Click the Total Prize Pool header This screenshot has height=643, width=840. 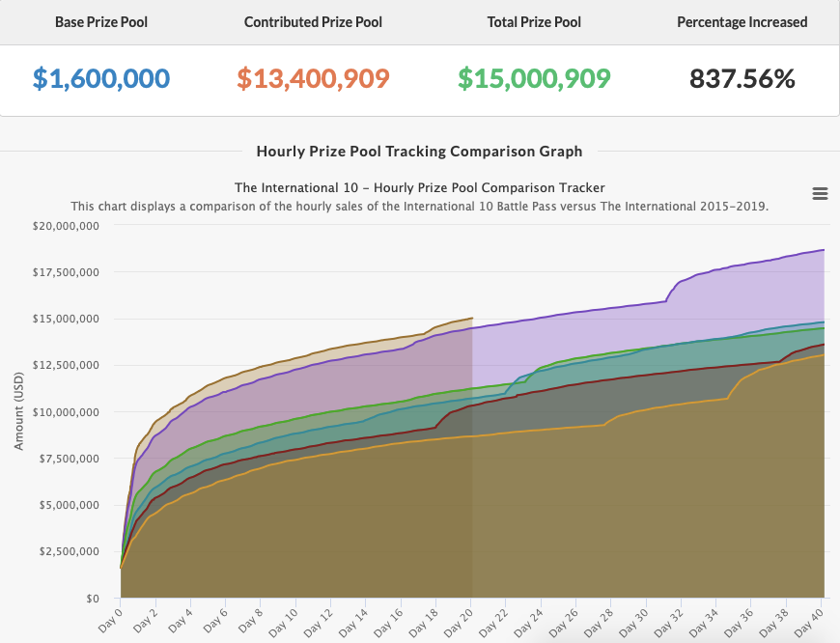point(534,22)
